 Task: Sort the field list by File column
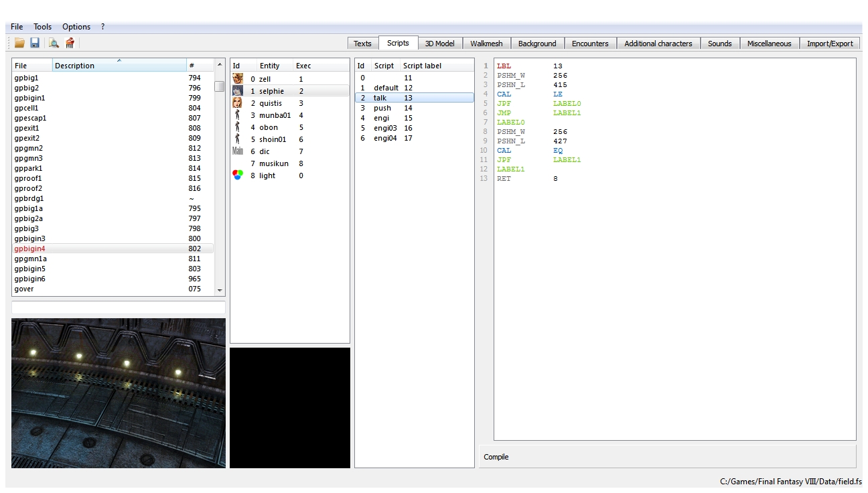coord(32,66)
